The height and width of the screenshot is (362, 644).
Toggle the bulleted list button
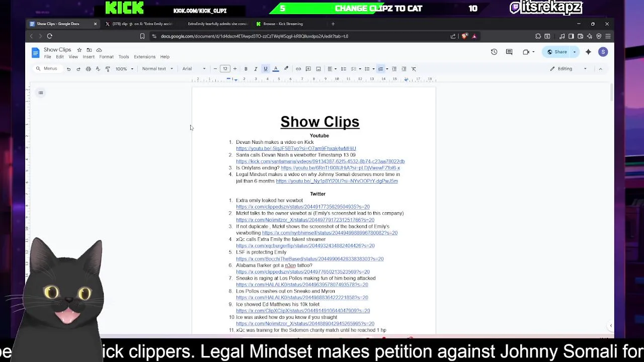pyautogui.click(x=367, y=69)
